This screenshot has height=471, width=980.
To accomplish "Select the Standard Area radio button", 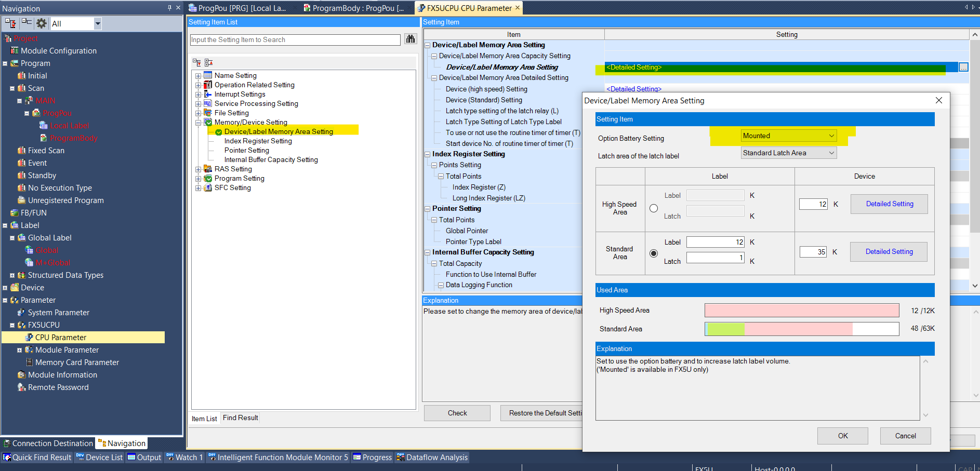I will tap(654, 253).
